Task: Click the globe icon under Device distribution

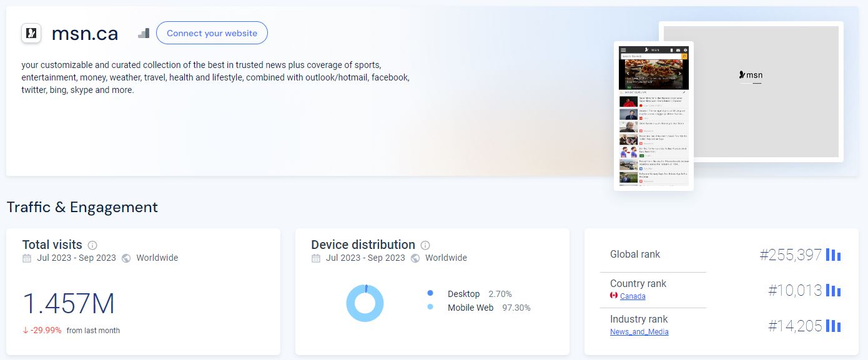Action: 415,258
